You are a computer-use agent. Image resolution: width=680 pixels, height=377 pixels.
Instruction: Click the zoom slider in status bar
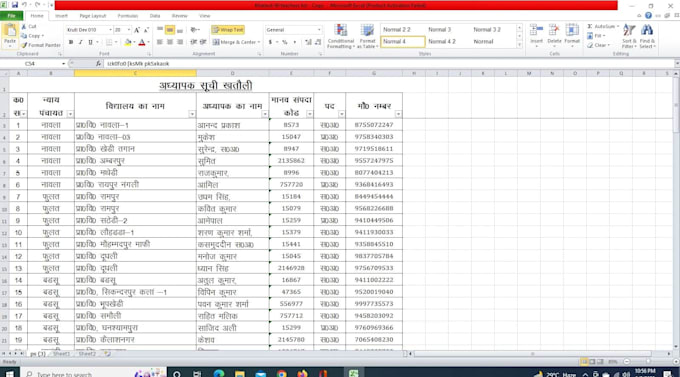pos(647,361)
